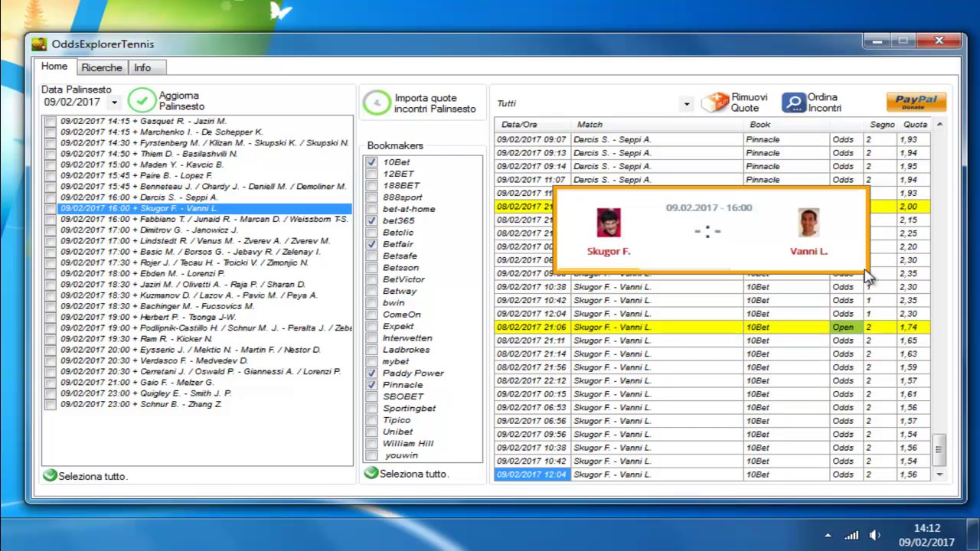The image size is (980, 551).
Task: Switch to the Ricerche tab
Action: [x=102, y=67]
